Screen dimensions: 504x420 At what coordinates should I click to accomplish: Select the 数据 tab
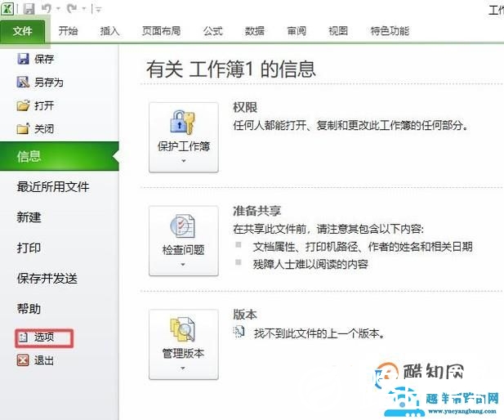point(255,31)
